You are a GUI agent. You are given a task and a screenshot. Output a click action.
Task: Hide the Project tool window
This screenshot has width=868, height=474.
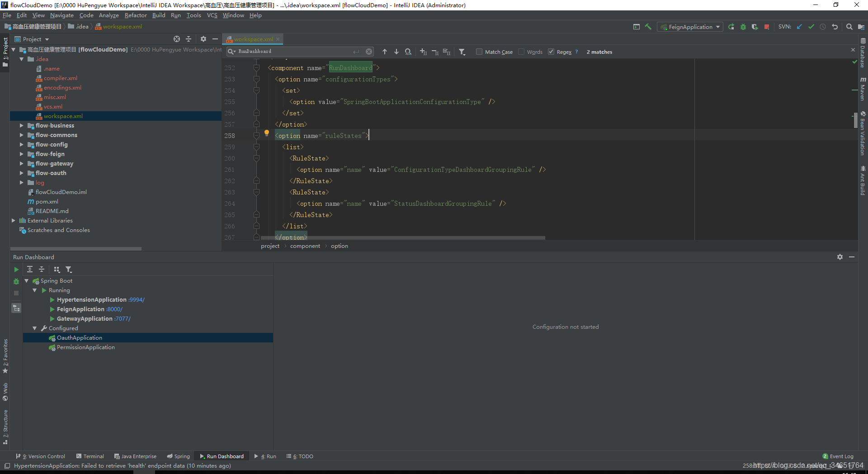pos(215,39)
